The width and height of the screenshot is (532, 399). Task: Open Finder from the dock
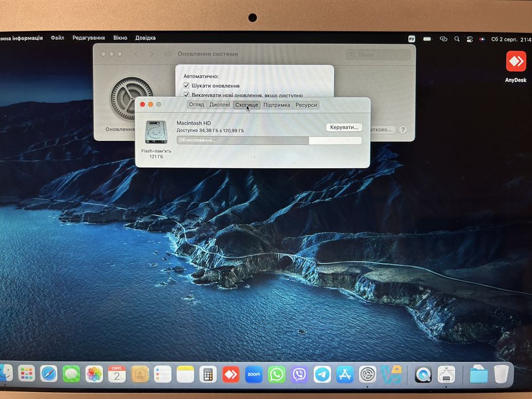(5, 373)
